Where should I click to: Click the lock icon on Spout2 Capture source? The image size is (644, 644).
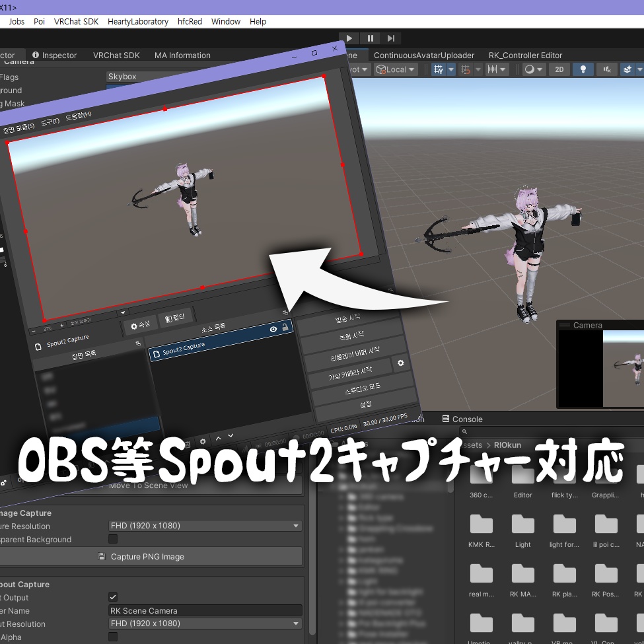(285, 328)
